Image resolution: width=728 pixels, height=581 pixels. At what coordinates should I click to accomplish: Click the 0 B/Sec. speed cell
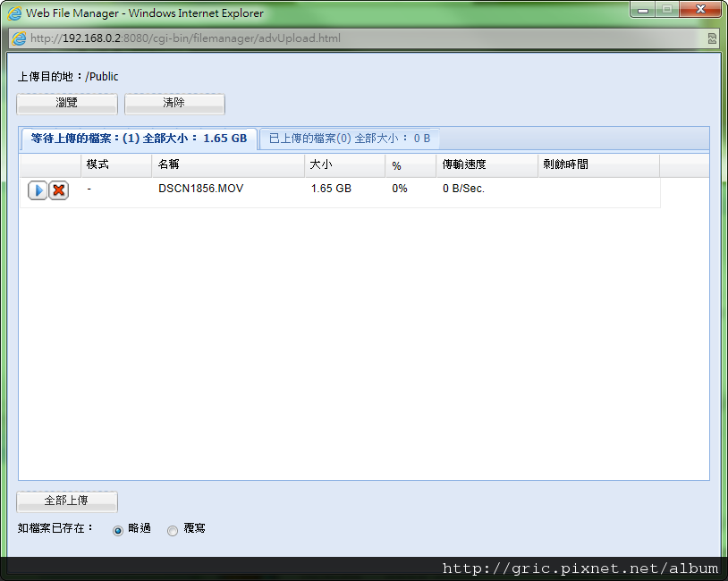(463, 189)
